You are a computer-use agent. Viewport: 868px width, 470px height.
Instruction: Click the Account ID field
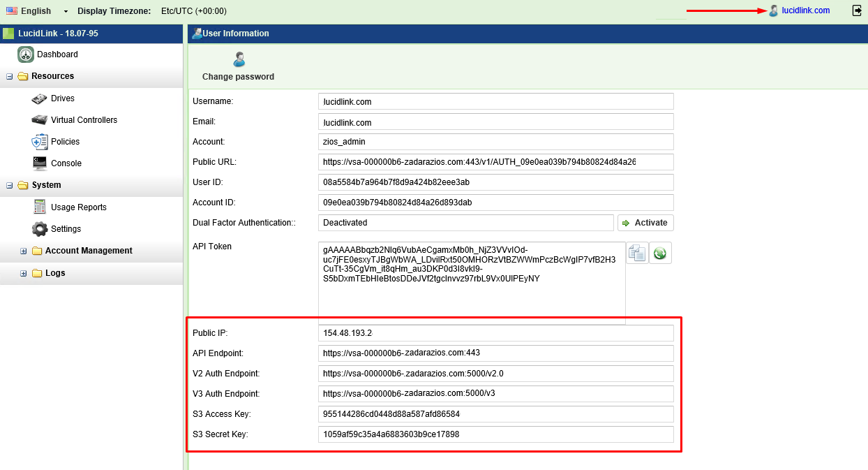pos(496,203)
